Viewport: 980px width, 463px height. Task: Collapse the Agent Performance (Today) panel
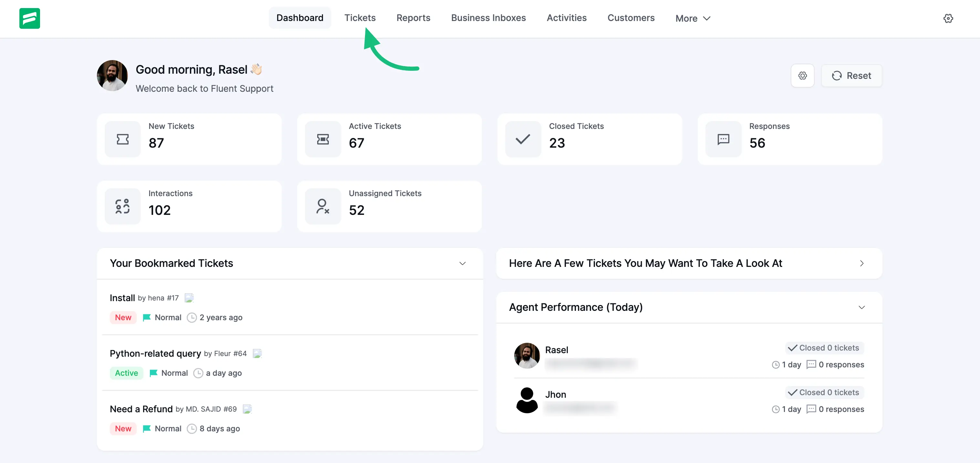coord(862,307)
